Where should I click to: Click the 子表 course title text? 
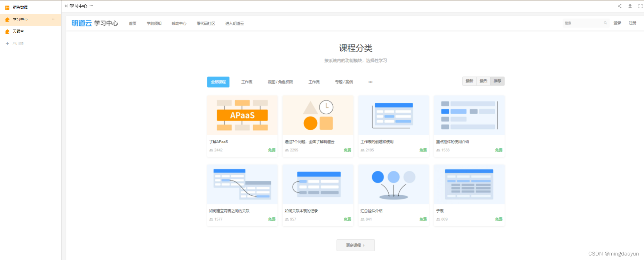point(440,211)
